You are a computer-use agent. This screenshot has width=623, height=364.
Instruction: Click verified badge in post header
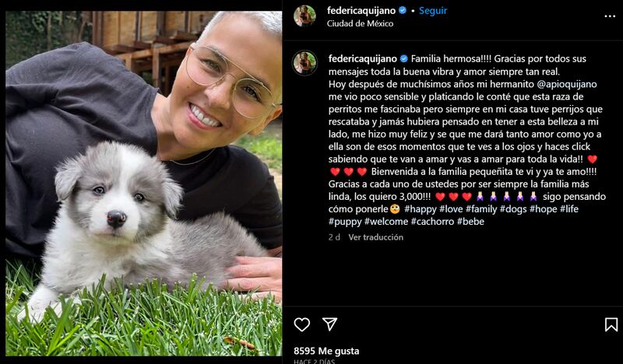point(403,10)
